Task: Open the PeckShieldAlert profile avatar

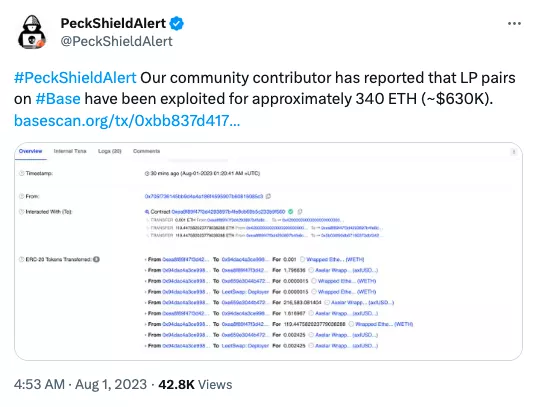Action: (32, 32)
